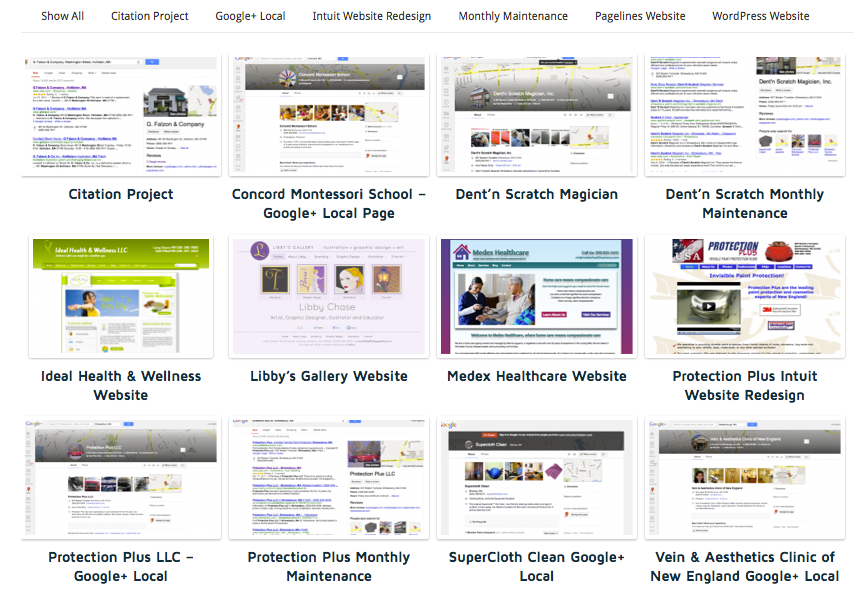864x594 pixels.
Task: Click Protection Plus LLC – Google+ Local title
Action: (121, 567)
